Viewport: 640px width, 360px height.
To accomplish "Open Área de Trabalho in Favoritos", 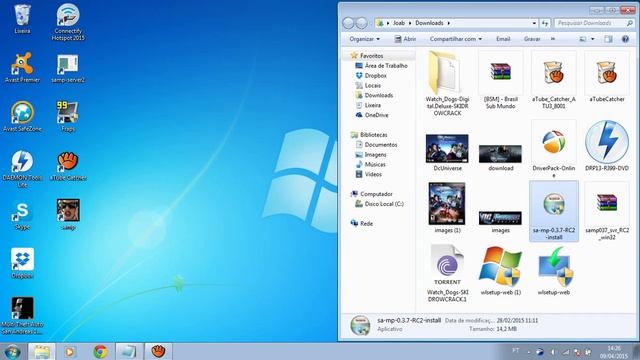I will [x=382, y=66].
